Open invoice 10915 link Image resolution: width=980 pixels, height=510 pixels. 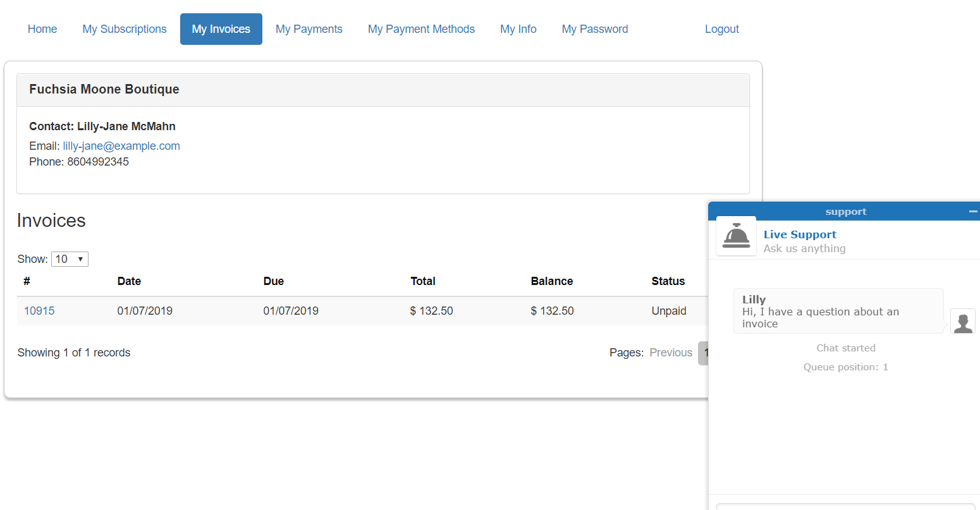[39, 311]
